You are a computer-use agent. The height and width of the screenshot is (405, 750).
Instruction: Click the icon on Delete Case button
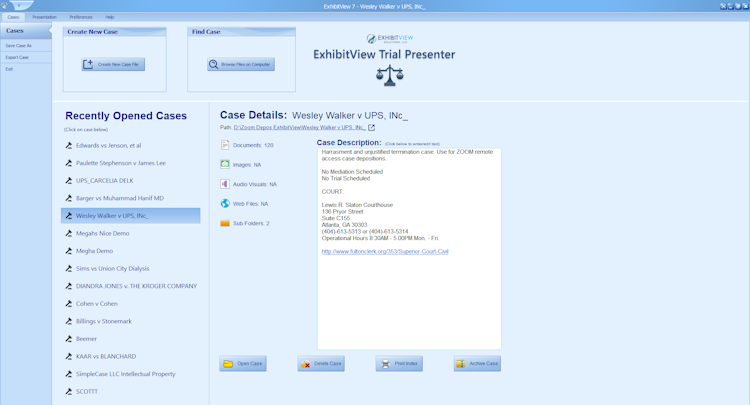click(306, 364)
